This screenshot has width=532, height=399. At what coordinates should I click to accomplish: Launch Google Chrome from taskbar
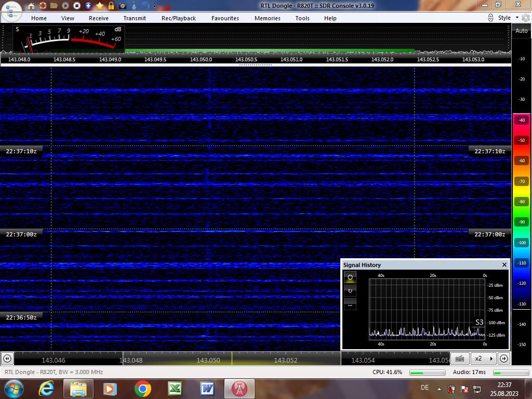click(142, 389)
